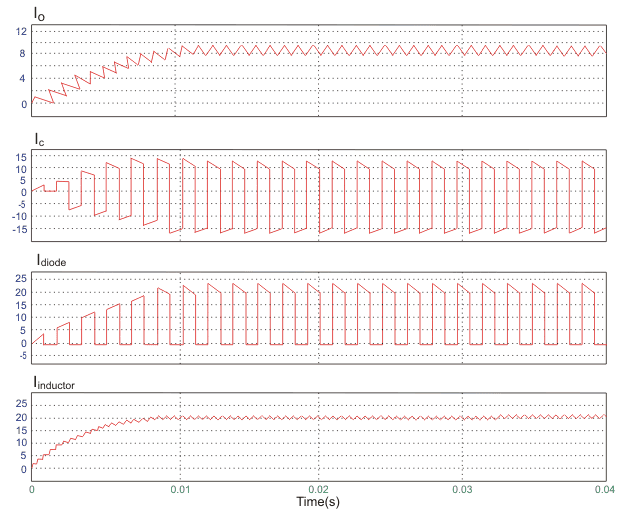
Task: Click the 15 tick on Ic axis
Action: (x=20, y=158)
